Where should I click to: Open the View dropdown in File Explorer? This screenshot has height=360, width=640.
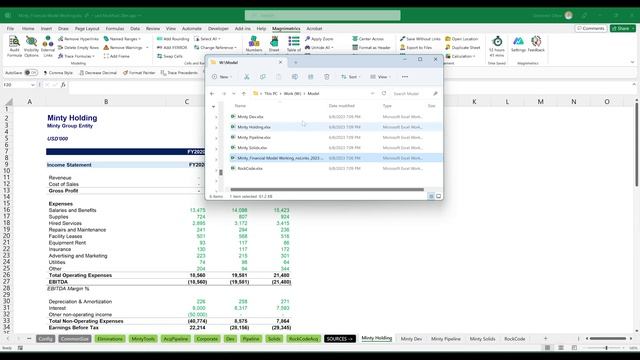pyautogui.click(x=380, y=77)
